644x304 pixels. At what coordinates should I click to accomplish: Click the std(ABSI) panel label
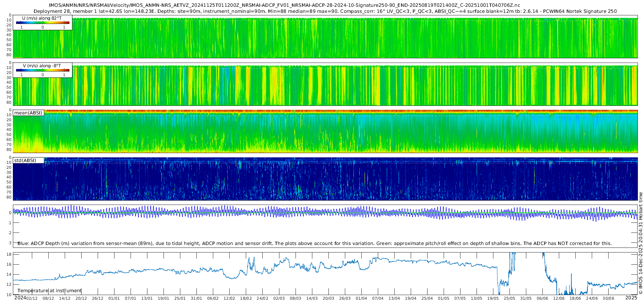[x=25, y=161]
